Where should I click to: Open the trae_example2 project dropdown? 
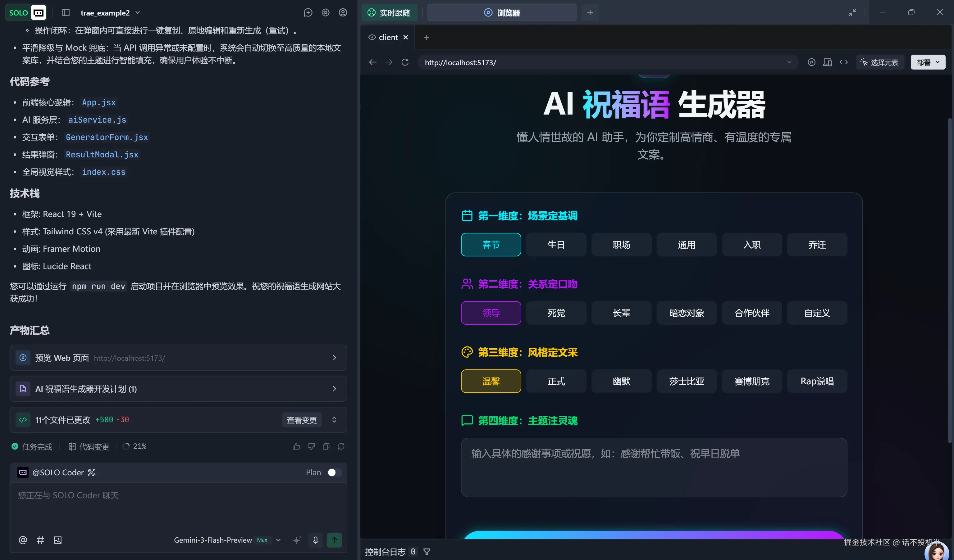[110, 12]
